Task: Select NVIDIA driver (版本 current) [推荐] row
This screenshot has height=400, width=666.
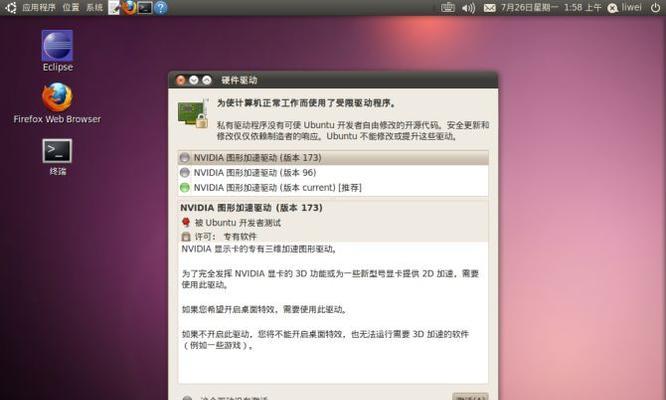Action: point(333,187)
